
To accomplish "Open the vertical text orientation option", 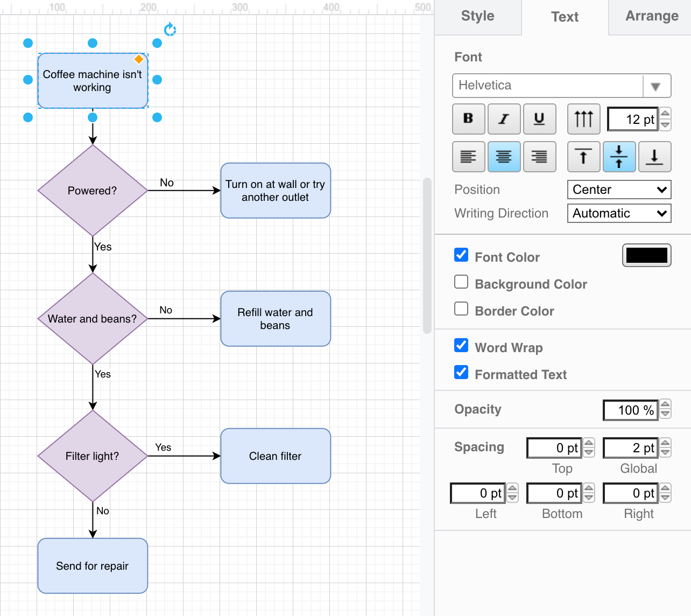I will (x=583, y=118).
